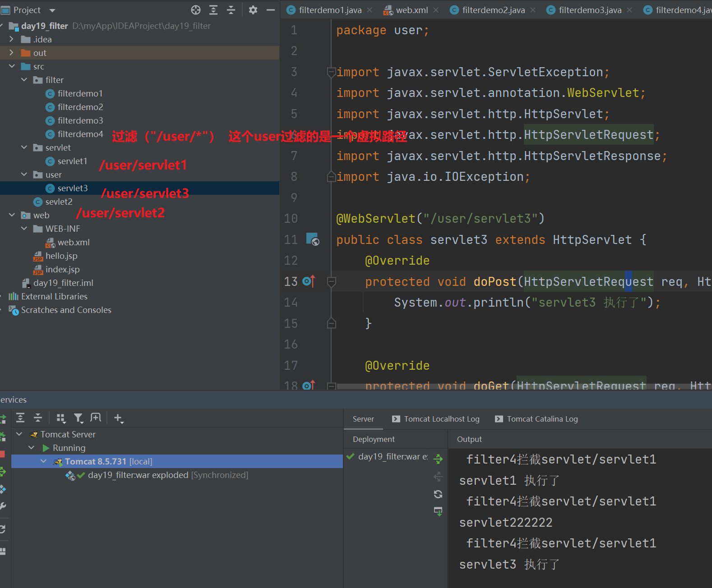Image resolution: width=712 pixels, height=588 pixels.
Task: Select filterdemo1 class in project tree
Action: [x=80, y=93]
